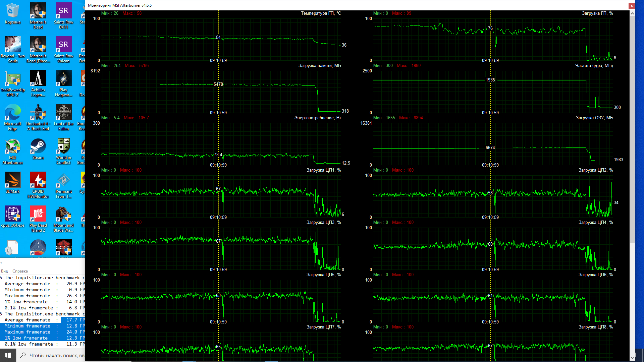The height and width of the screenshot is (362, 644).
Task: Click the cpuz_x64.exe desktop icon
Action: 12,214
